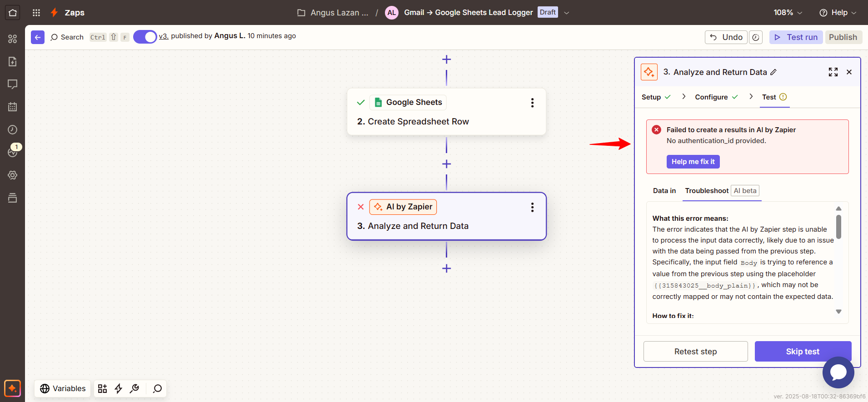Open the chat support bubble
The width and height of the screenshot is (868, 402).
pyautogui.click(x=838, y=372)
